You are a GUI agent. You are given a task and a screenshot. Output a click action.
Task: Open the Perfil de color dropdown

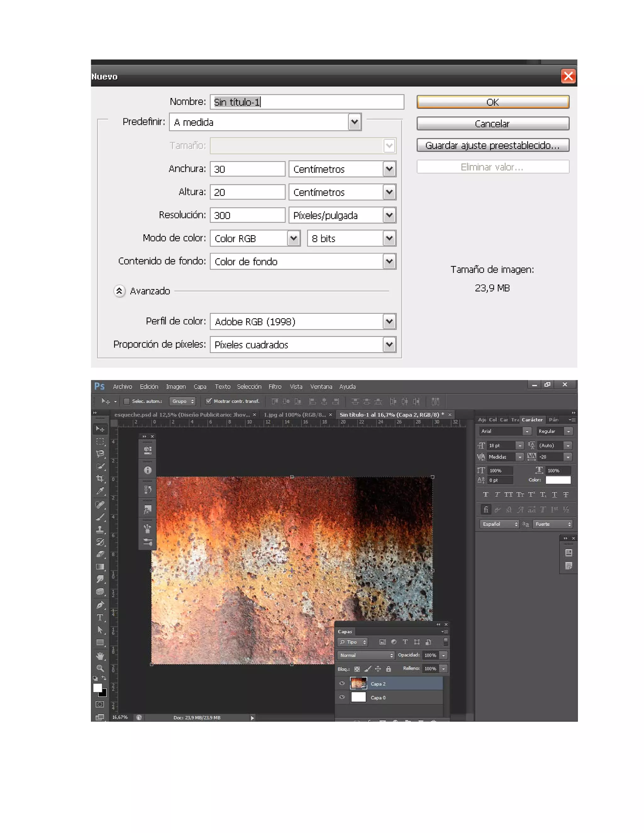[x=389, y=322]
